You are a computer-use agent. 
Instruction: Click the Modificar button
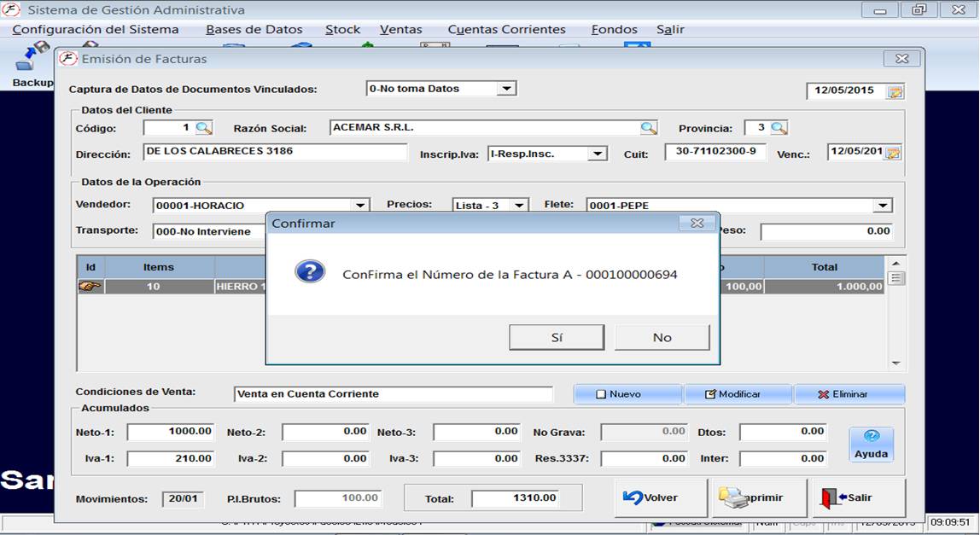(x=738, y=394)
